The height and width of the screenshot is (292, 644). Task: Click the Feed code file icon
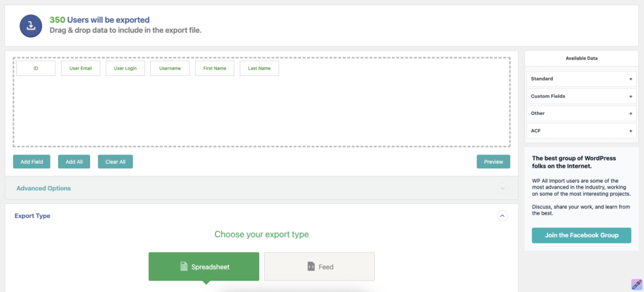pos(311,267)
